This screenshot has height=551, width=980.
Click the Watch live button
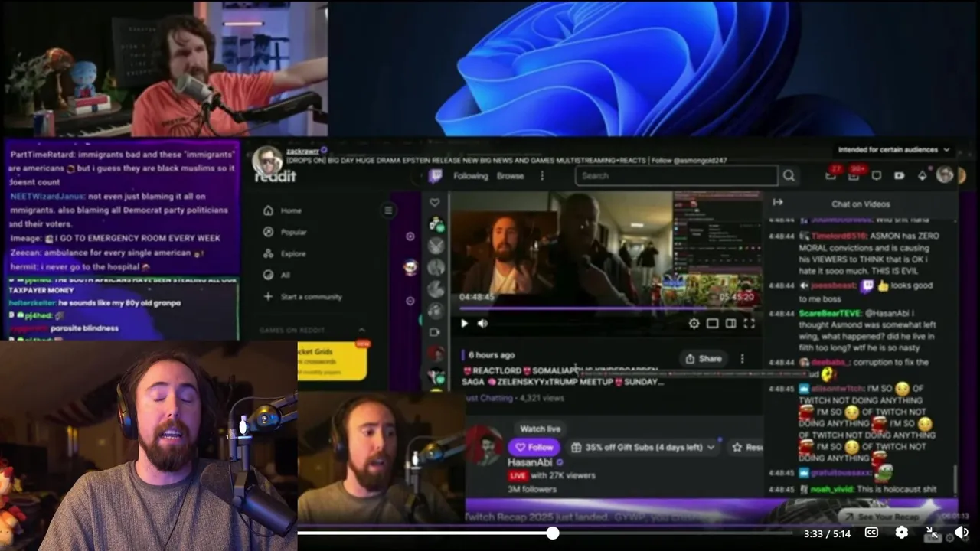540,429
